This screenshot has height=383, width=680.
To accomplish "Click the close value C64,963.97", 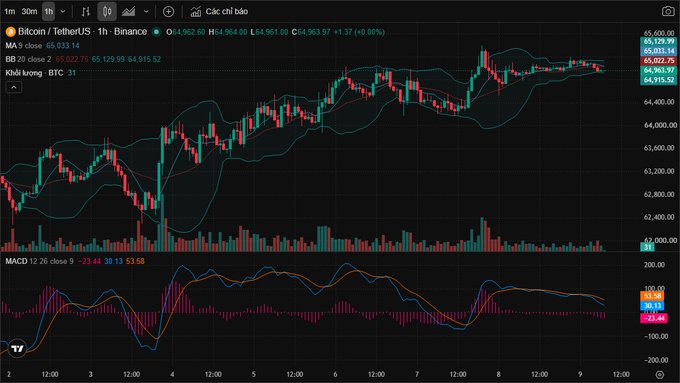I will click(x=311, y=32).
